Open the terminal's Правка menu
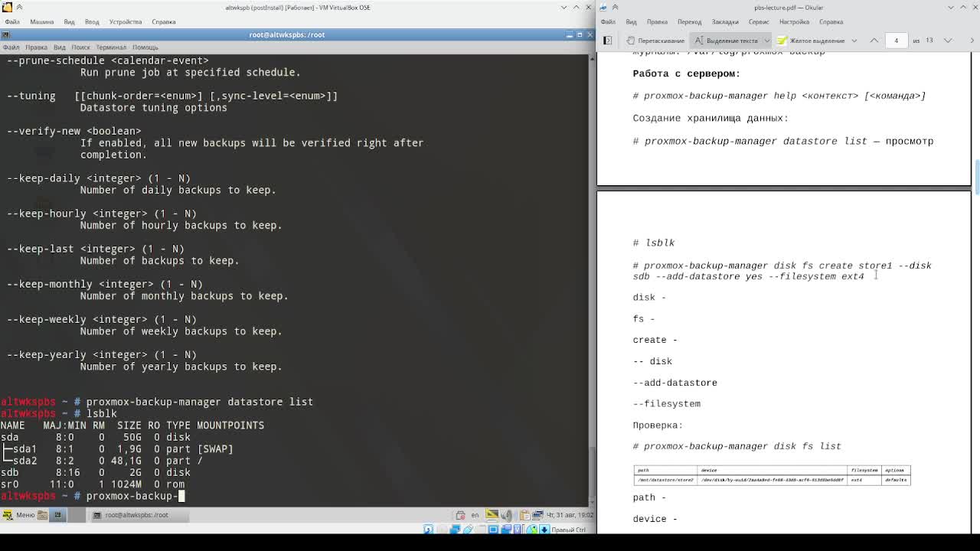 click(x=36, y=47)
